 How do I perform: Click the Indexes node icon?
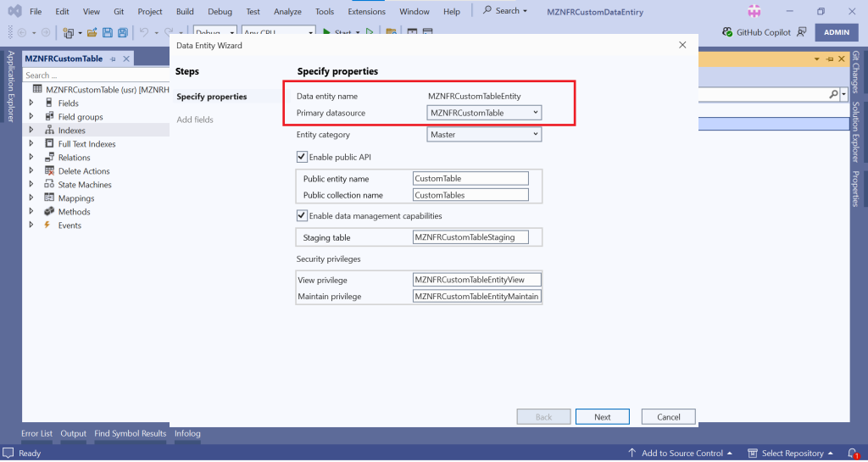49,130
